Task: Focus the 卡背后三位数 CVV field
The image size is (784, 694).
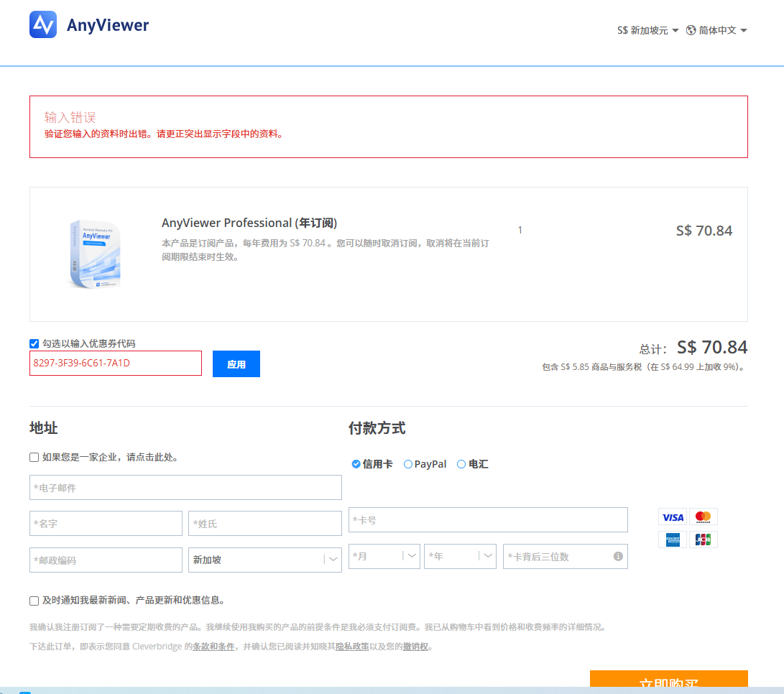Action: pos(565,556)
